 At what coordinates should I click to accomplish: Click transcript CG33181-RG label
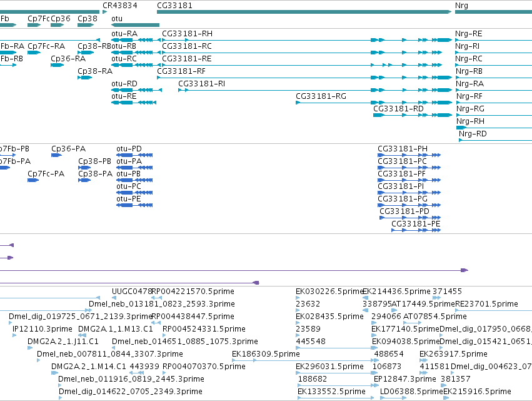pos(321,96)
